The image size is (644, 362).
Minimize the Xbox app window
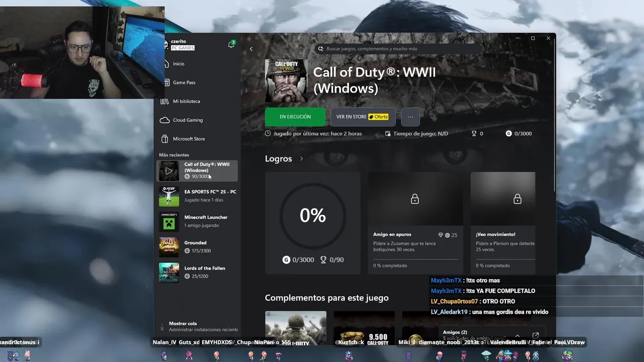[x=518, y=38]
